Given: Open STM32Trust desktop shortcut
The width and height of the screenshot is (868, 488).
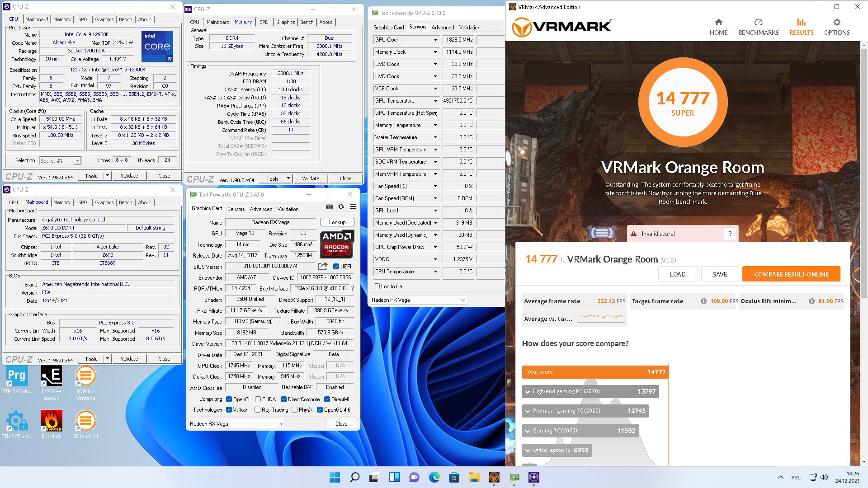Looking at the screenshot, I should (x=17, y=425).
